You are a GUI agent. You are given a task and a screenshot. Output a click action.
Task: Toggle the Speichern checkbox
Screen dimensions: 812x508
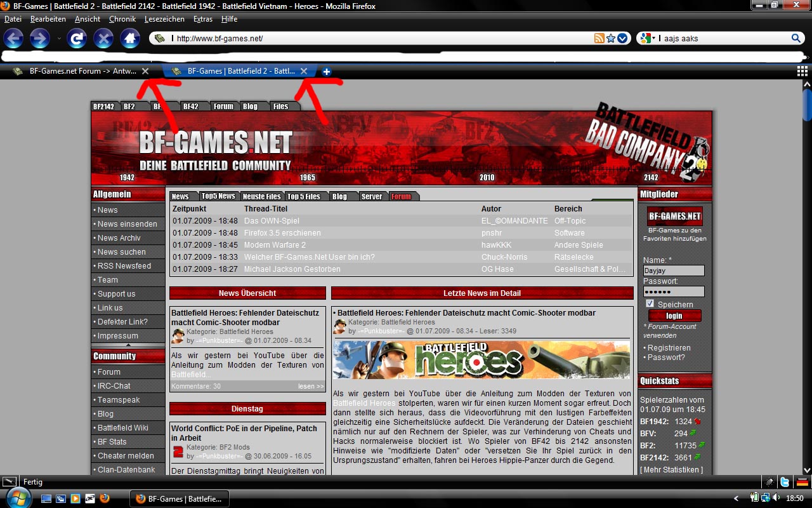650,304
